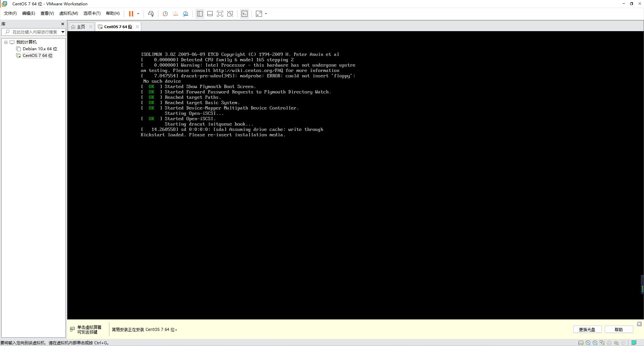Click the printer status icon

609,343
